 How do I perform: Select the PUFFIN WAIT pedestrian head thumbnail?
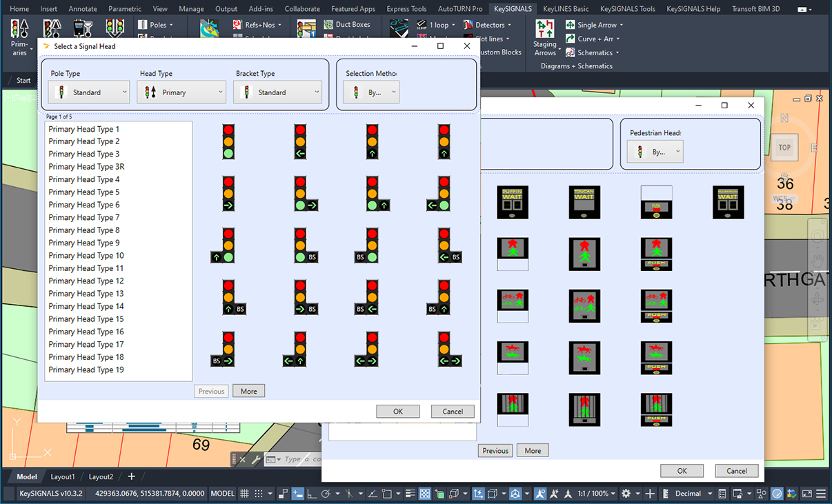[513, 202]
